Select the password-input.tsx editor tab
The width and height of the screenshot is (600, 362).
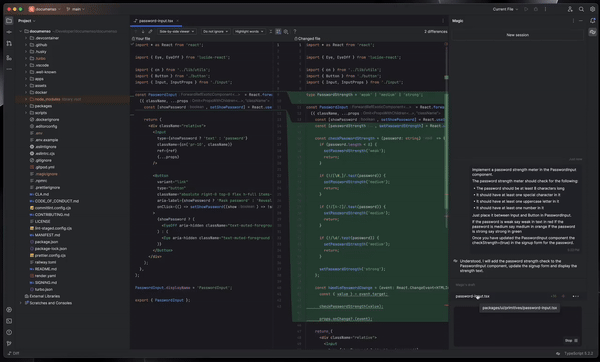[155, 21]
